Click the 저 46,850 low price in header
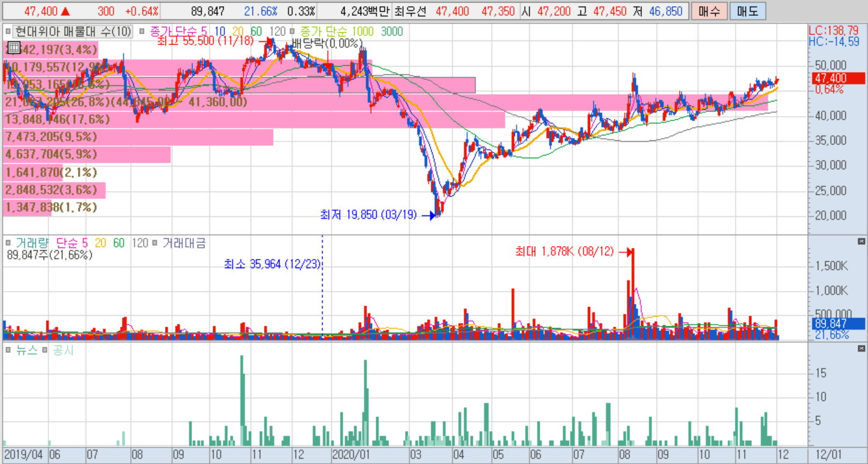The image size is (868, 464). coord(658,12)
